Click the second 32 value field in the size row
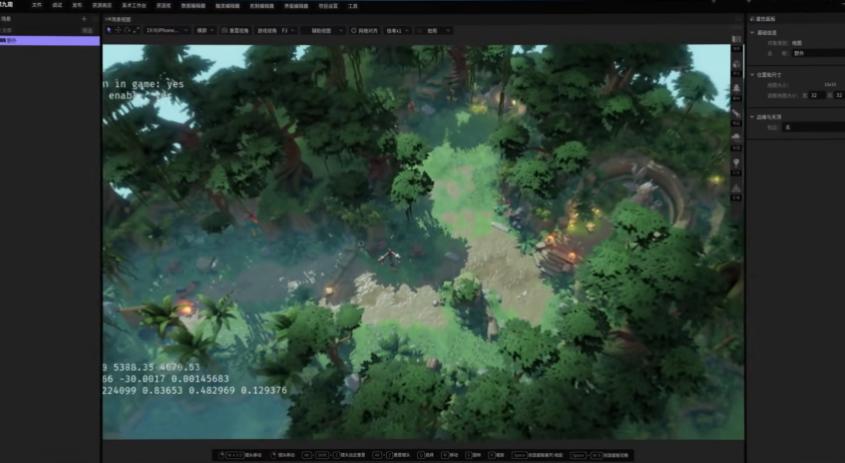The image size is (845, 463). [x=840, y=95]
